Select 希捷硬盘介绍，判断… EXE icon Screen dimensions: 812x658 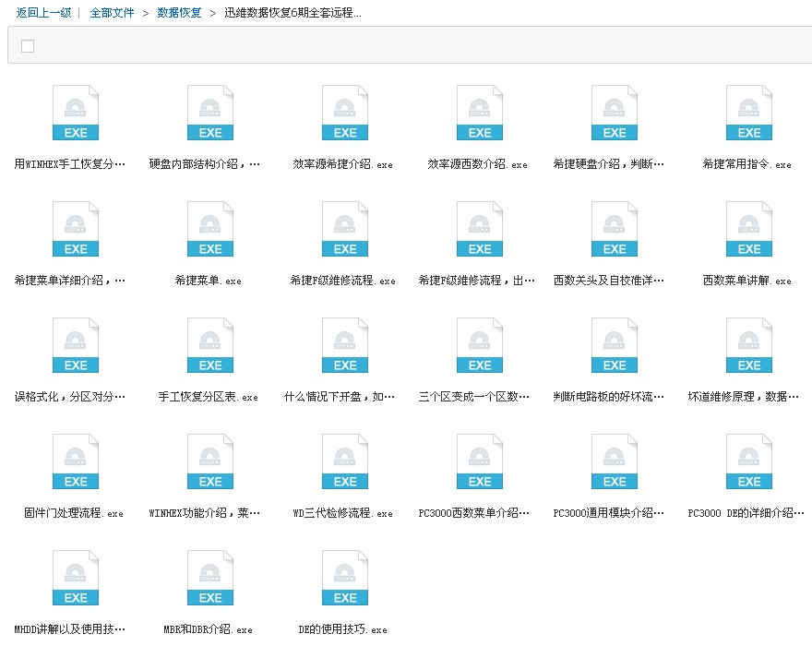tap(615, 113)
